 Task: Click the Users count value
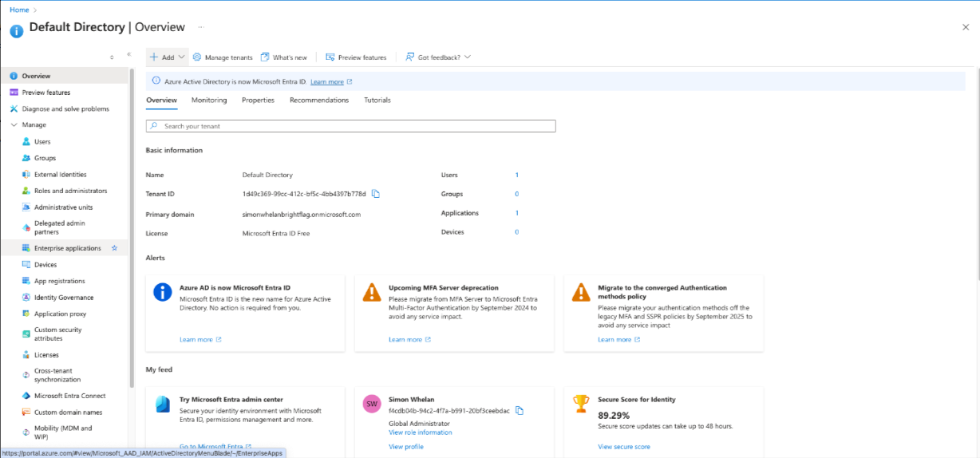(517, 175)
